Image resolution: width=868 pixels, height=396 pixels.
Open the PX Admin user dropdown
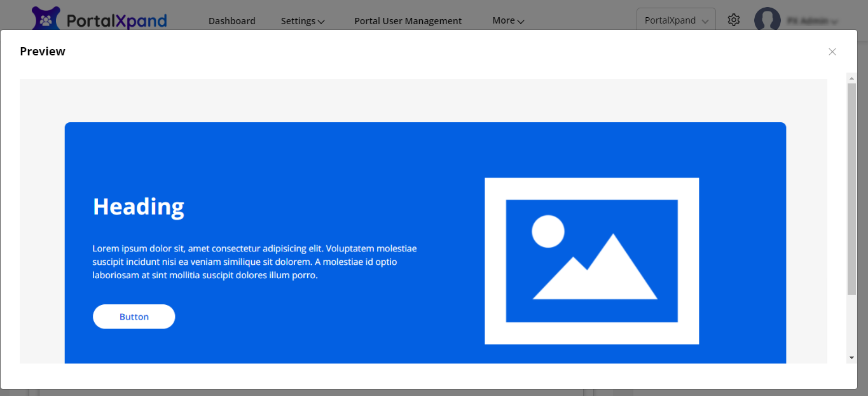[811, 21]
